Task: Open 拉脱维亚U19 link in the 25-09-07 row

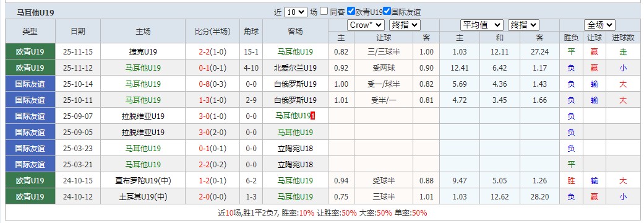Action: [143, 116]
